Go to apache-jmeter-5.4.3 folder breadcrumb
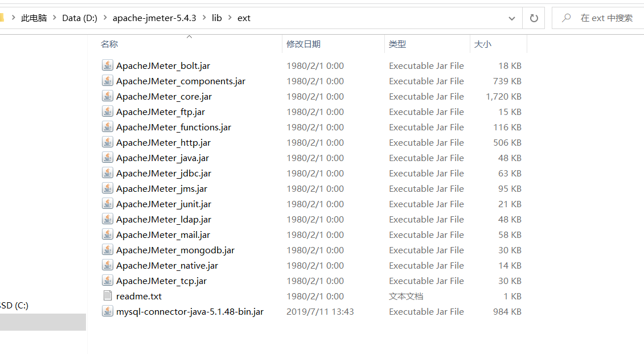 point(154,18)
